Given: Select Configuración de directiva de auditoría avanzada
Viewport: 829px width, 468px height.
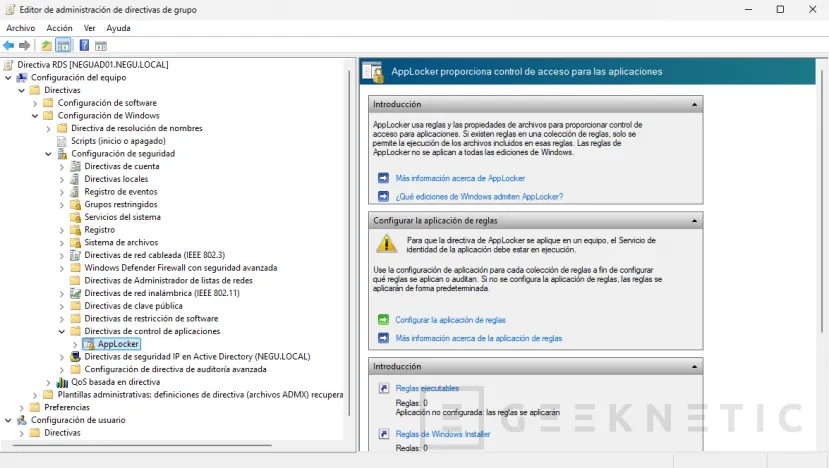Looking at the screenshot, I should pos(176,369).
